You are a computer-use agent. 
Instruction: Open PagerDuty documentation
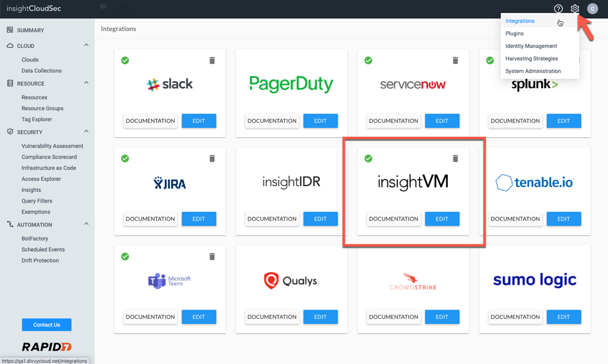[x=272, y=121]
